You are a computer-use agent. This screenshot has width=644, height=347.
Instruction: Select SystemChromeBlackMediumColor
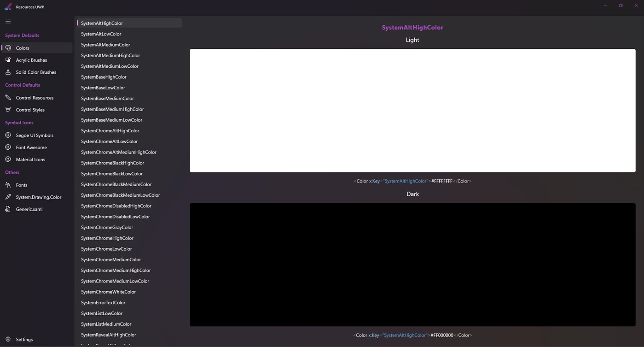coord(129,184)
